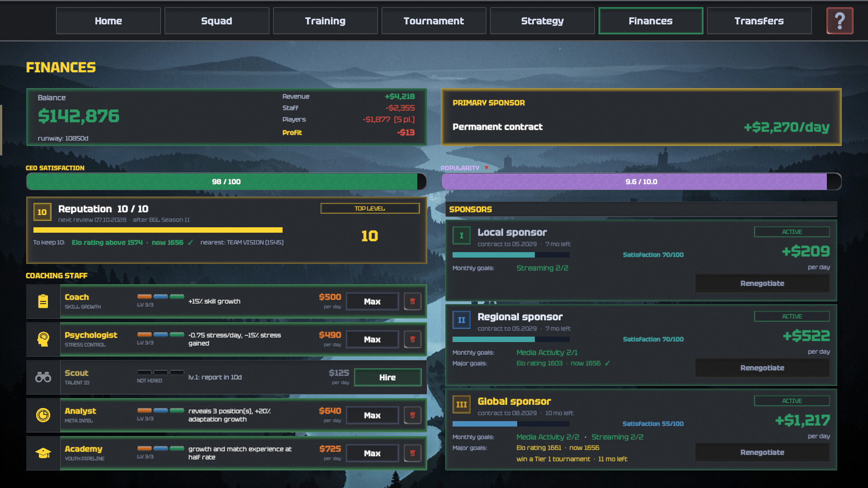Renegotiate the Local sponsor contract
This screenshot has width=868, height=488.
click(762, 283)
